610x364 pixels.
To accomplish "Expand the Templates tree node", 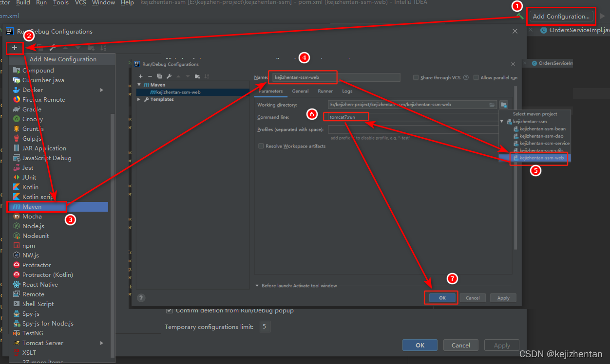I will tap(139, 99).
